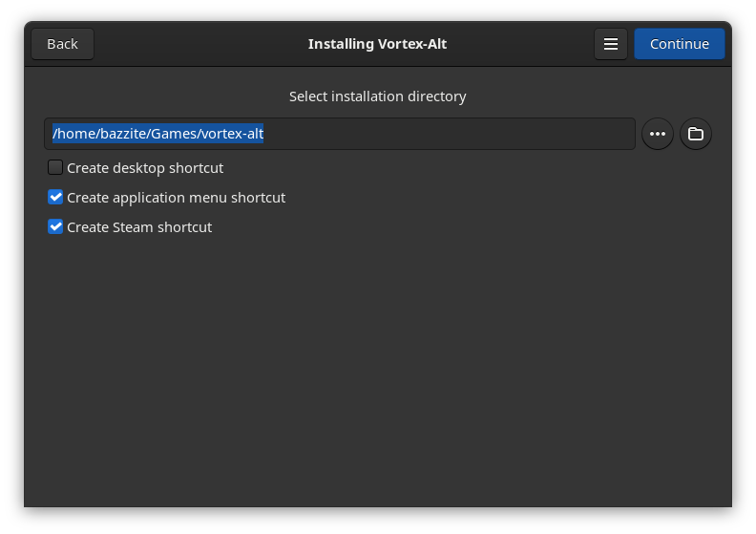The width and height of the screenshot is (756, 534).
Task: Click the 'Create desktop shortcut' label text
Action: click(x=145, y=168)
